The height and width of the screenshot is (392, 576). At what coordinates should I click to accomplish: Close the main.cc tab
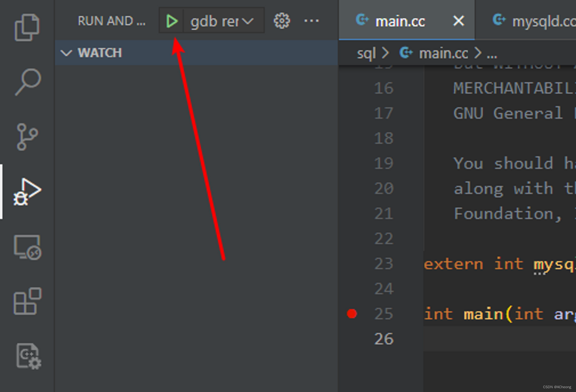[458, 21]
